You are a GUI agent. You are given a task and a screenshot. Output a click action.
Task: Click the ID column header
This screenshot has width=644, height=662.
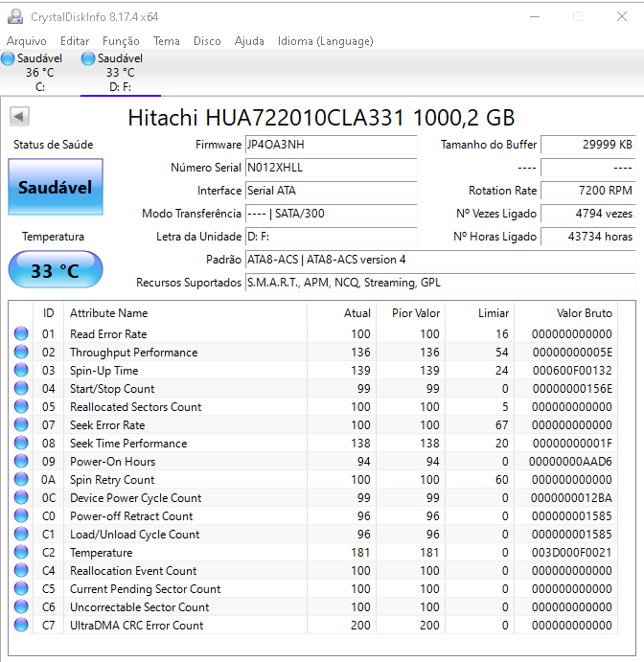point(49,313)
